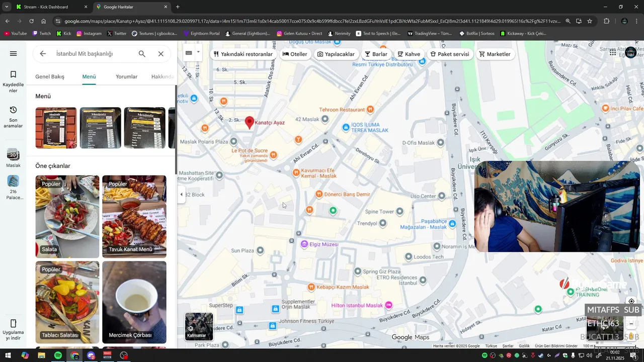
Task: Center the map on my location
Action: (x=631, y=302)
